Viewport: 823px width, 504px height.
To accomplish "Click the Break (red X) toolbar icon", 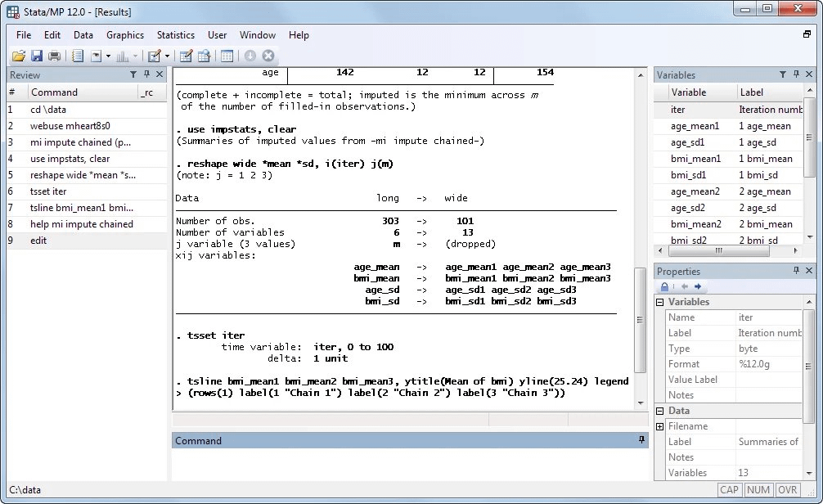I will tap(268, 56).
